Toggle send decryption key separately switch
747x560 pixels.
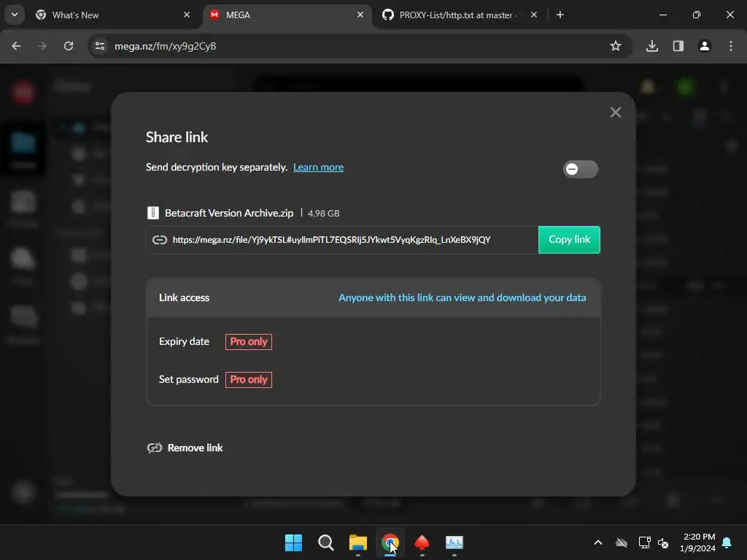click(x=580, y=169)
